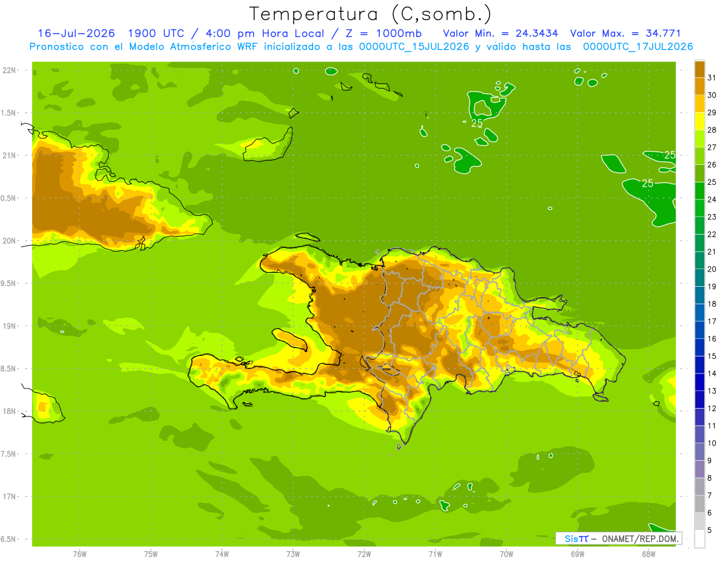Click the colorbar label '22'
The width and height of the screenshot is (728, 562).
pyautogui.click(x=712, y=235)
